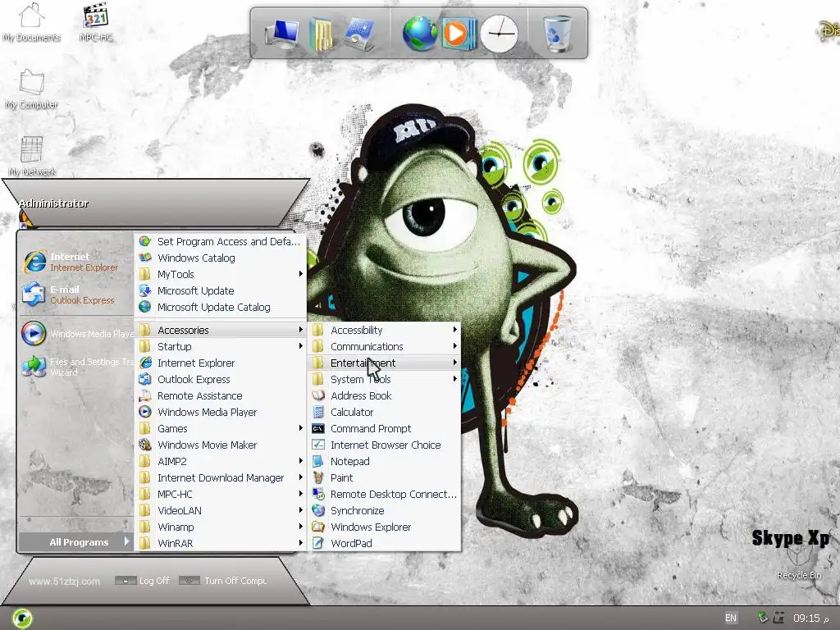Launch WordPad

(x=385, y=543)
